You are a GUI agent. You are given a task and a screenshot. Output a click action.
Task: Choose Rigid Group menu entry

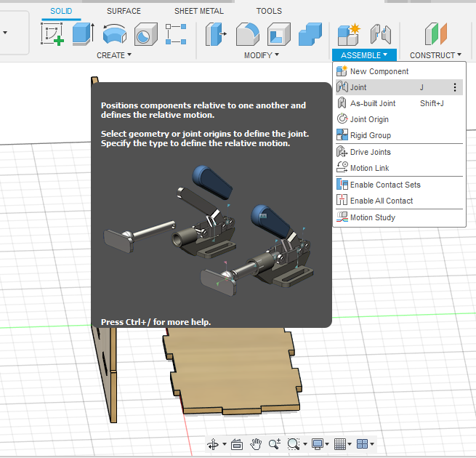(x=399, y=135)
